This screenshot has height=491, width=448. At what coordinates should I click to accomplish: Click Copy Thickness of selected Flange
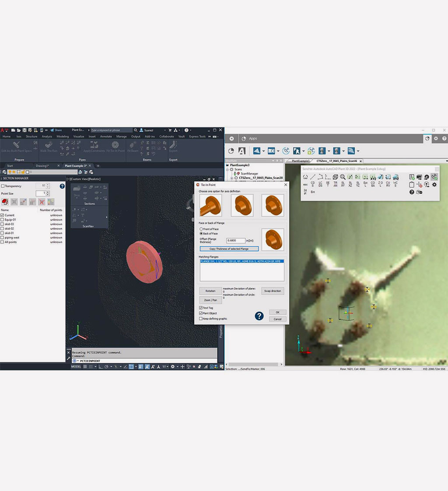229,249
